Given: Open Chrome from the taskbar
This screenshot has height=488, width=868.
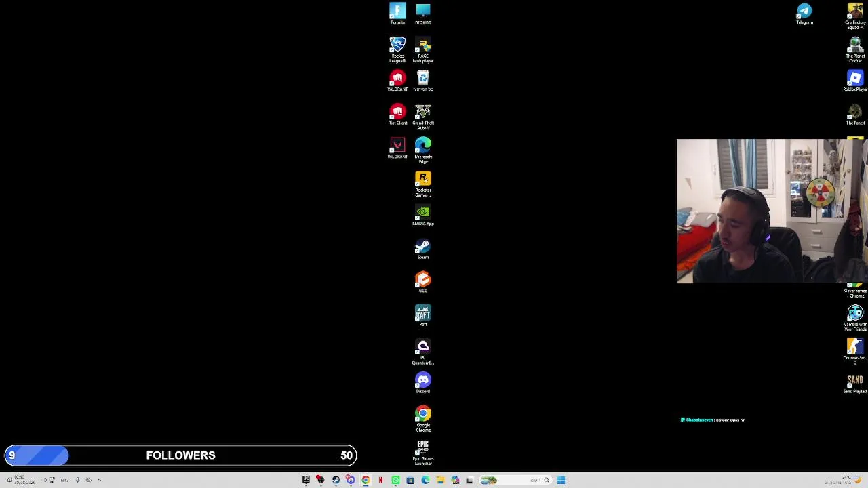Looking at the screenshot, I should point(366,480).
